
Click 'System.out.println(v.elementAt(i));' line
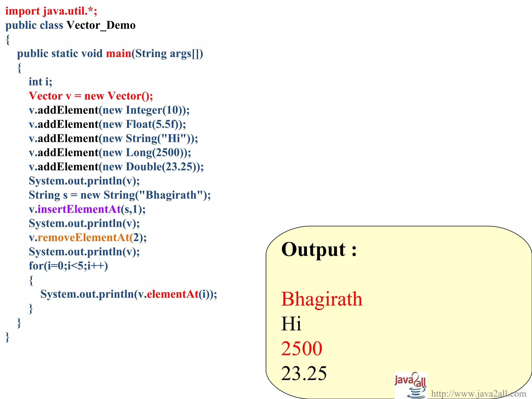pyautogui.click(x=129, y=294)
